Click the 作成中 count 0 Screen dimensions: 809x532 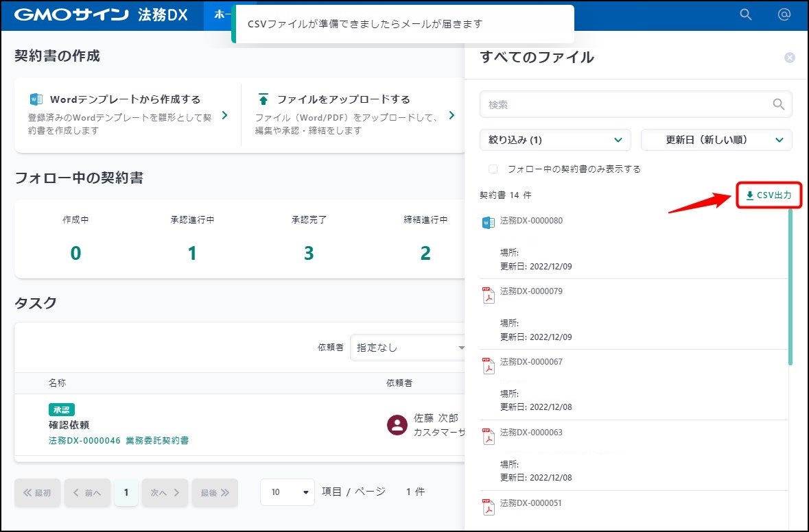pos(75,253)
